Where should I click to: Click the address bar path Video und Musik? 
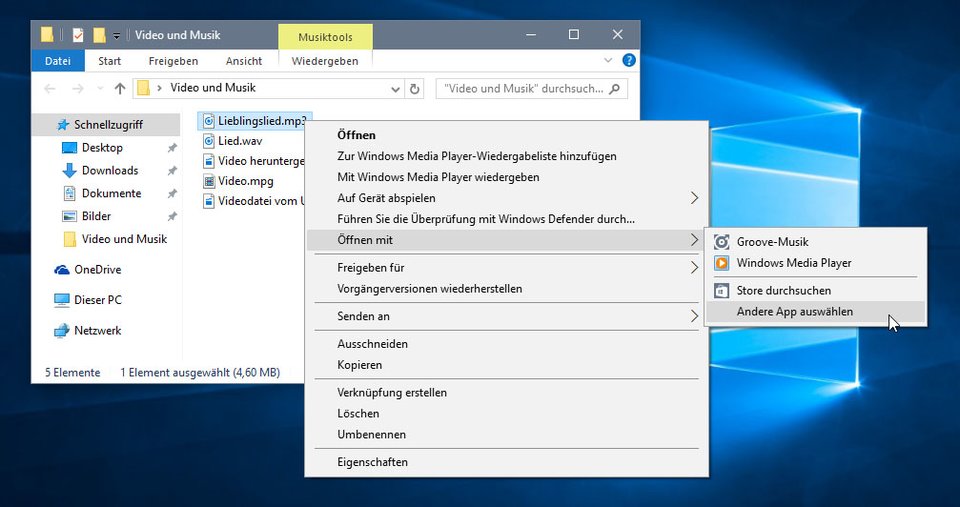(x=213, y=88)
